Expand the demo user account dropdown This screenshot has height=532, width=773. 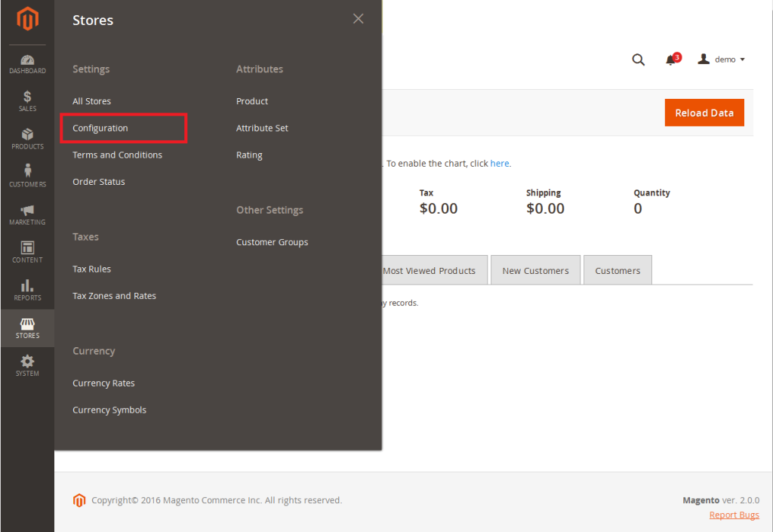[x=722, y=60]
